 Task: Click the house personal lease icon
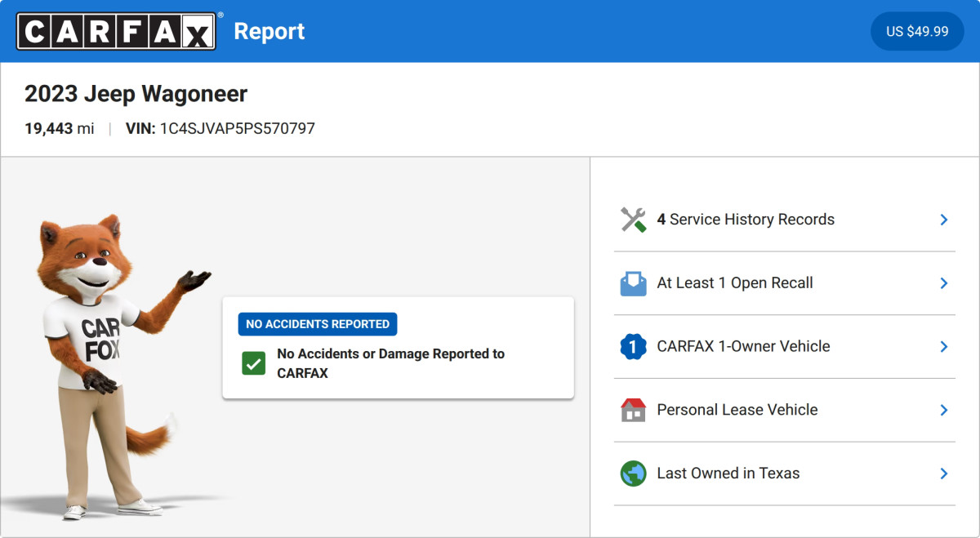(x=633, y=410)
